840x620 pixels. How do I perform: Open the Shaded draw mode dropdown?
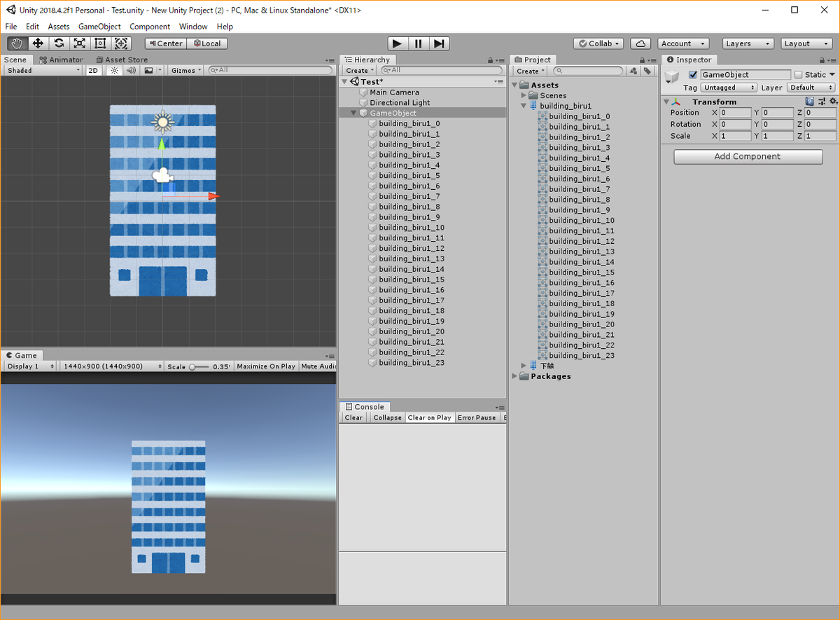pos(43,70)
